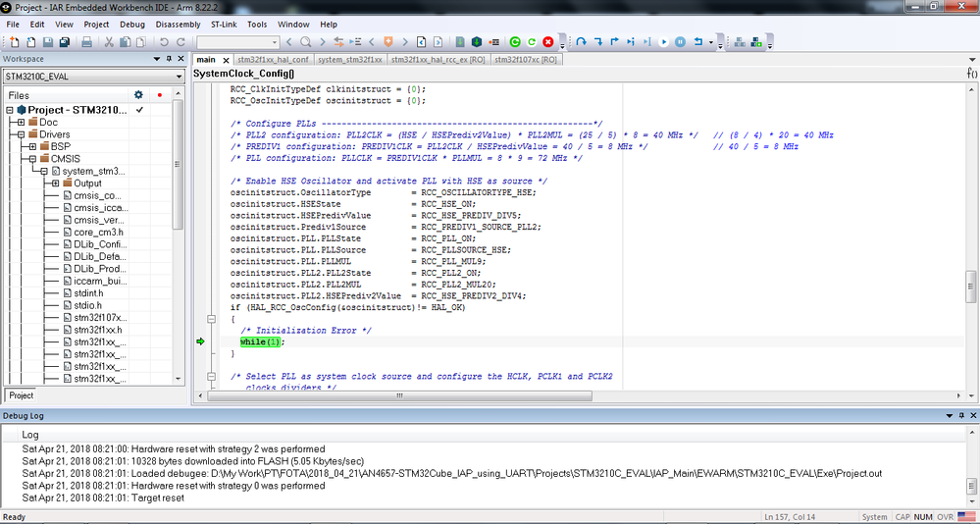
Task: Click the green current-line arrow in the margin
Action: tap(201, 341)
